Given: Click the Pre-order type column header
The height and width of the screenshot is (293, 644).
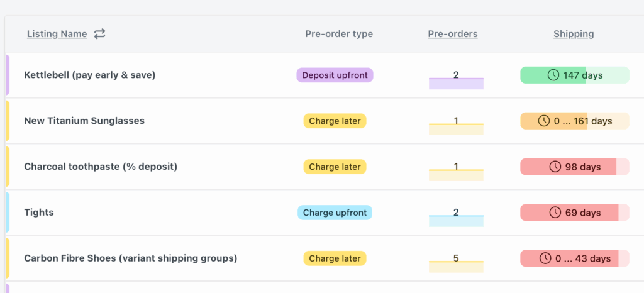Looking at the screenshot, I should coord(338,34).
